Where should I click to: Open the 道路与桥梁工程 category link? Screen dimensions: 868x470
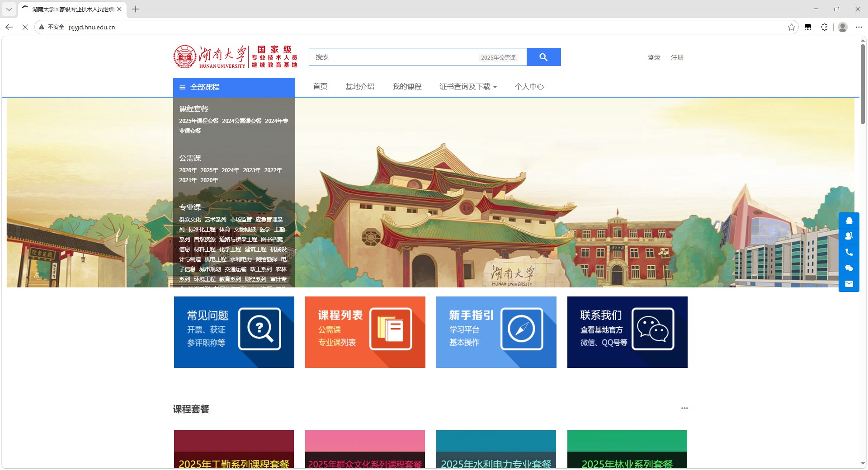point(238,240)
